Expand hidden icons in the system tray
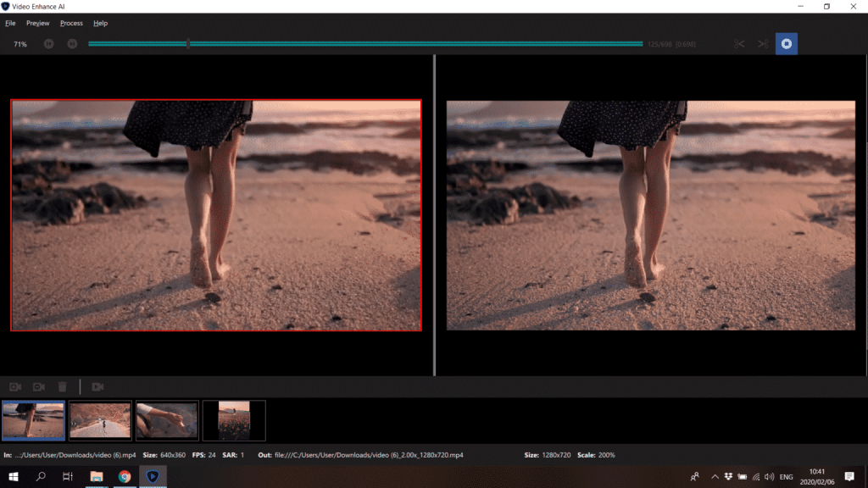This screenshot has height=488, width=868. pos(715,476)
